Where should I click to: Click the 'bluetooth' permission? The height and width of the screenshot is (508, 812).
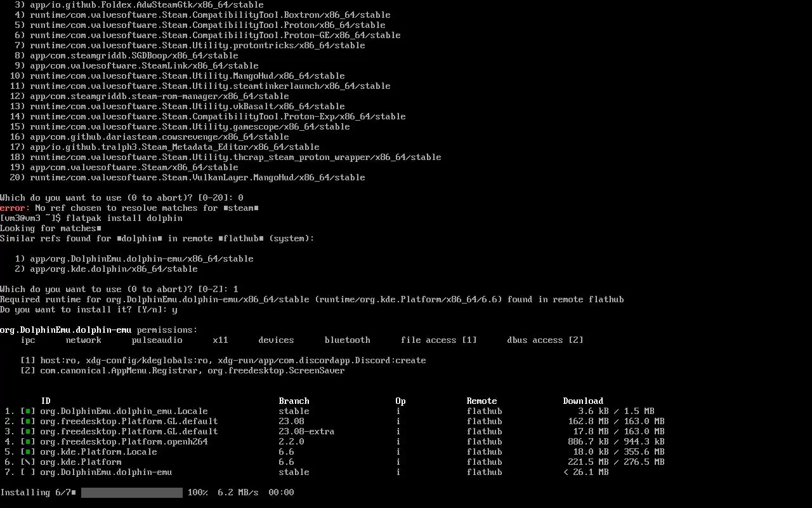[x=348, y=340]
